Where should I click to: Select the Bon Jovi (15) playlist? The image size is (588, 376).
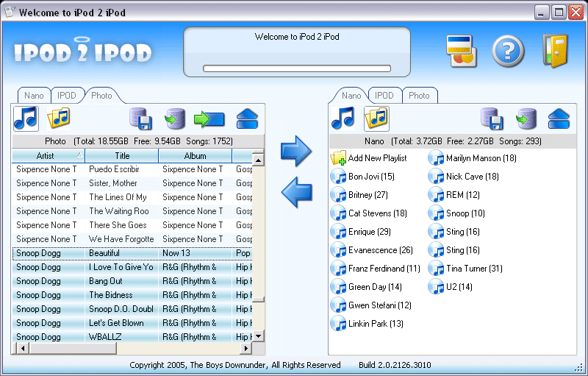[x=362, y=177]
